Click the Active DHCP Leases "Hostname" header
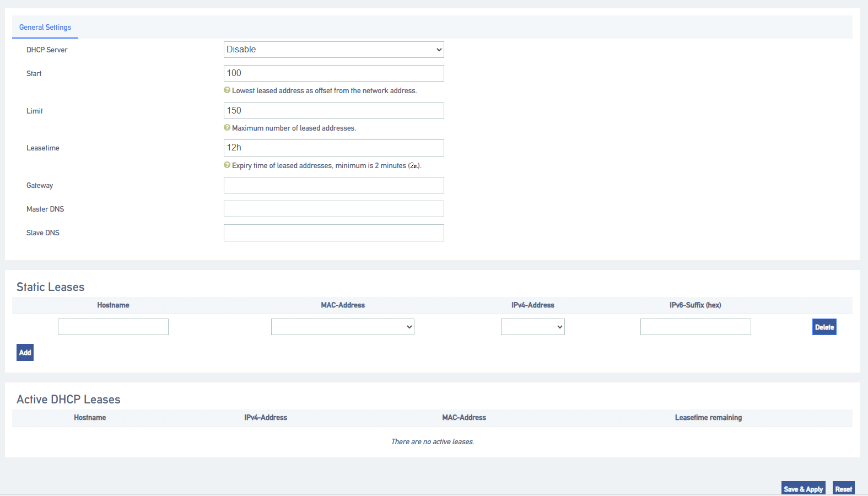The image size is (868, 496). pos(90,418)
